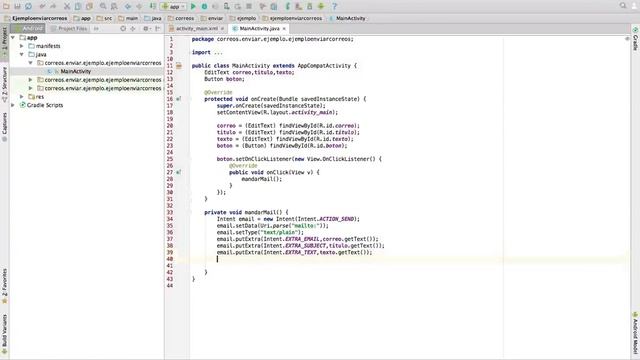Image resolution: width=640 pixels, height=360 pixels.
Task: Expand the manifests folder
Action: (x=22, y=46)
